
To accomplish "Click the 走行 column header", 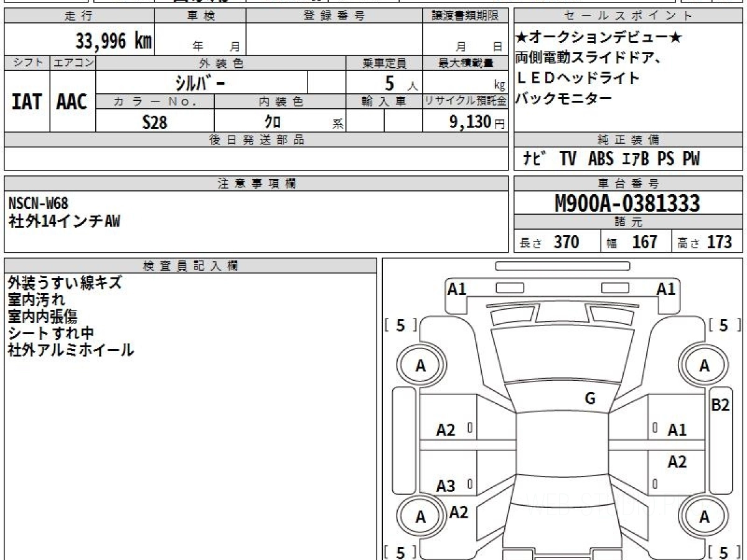I will click(x=78, y=16).
